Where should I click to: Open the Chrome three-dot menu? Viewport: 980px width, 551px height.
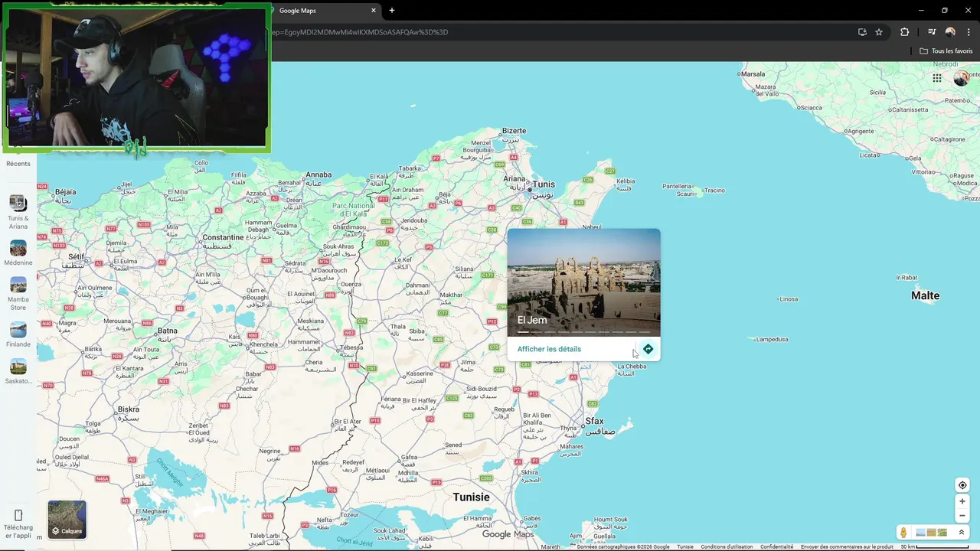(x=969, y=32)
